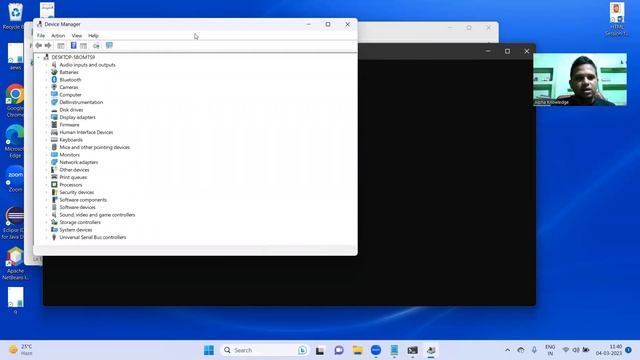Expand Sound, video and game controllers
640x360 pixels.
[x=47, y=215]
